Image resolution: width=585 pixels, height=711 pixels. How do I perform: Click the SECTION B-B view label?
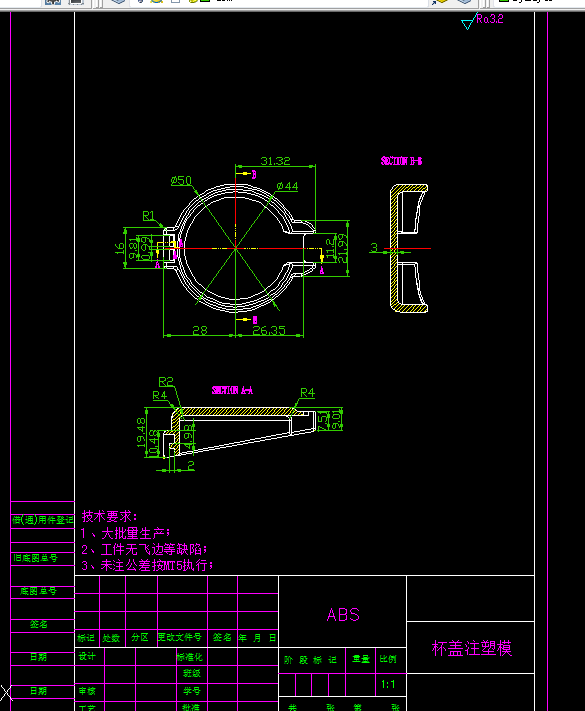point(401,161)
